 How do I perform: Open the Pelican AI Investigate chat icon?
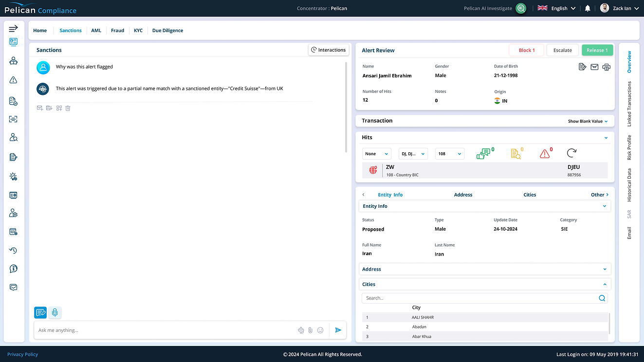pos(521,8)
